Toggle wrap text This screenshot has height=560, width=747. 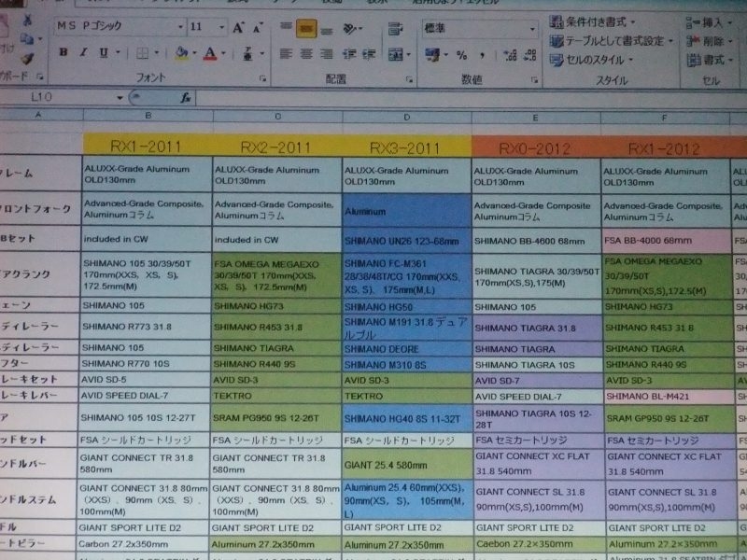(x=394, y=30)
